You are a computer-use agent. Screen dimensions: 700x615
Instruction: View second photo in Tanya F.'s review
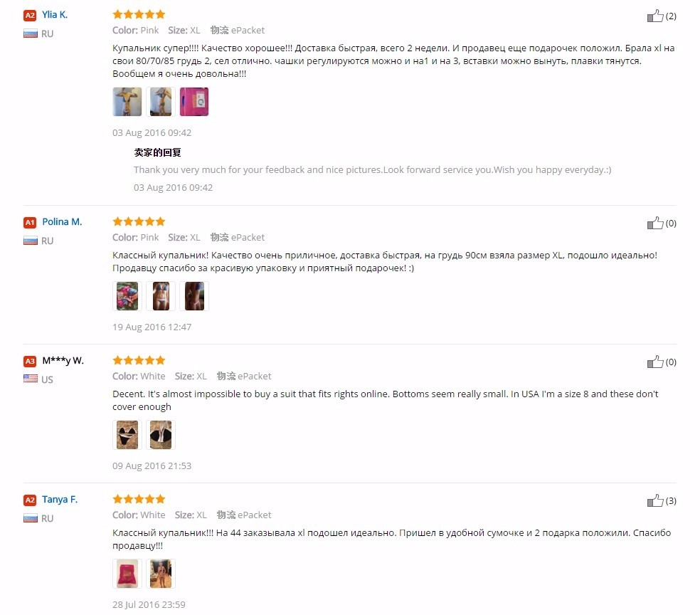[x=161, y=574]
